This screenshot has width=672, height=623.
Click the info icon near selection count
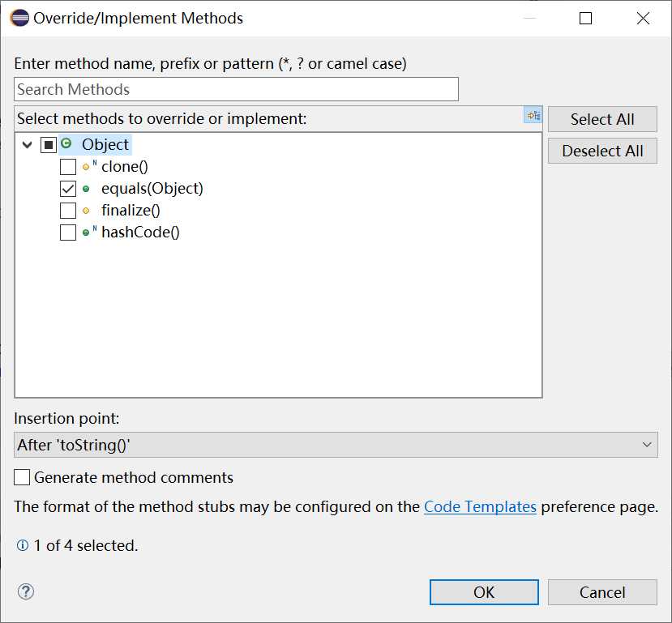coord(23,546)
